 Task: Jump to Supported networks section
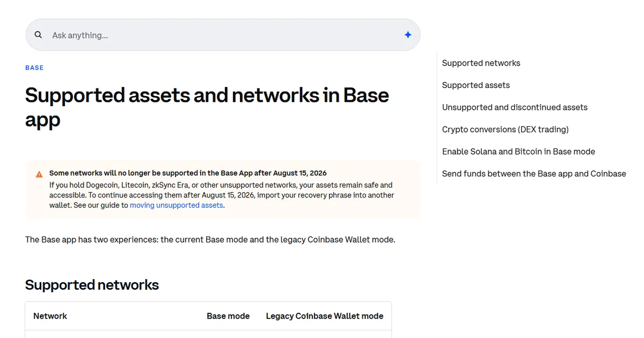pyautogui.click(x=481, y=63)
